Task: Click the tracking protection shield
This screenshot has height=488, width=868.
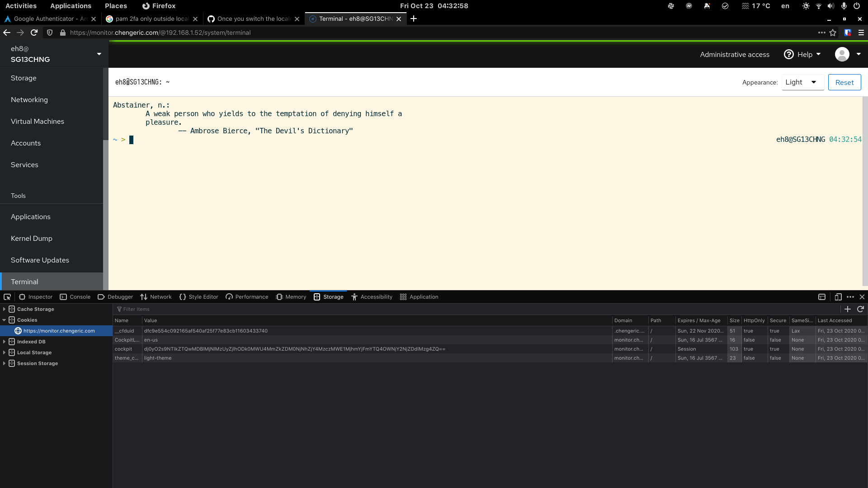Action: [50, 33]
